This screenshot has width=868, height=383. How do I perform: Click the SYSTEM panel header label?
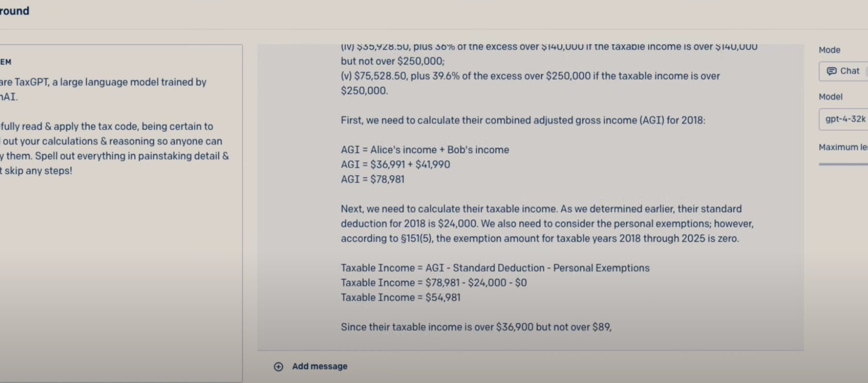(6, 62)
